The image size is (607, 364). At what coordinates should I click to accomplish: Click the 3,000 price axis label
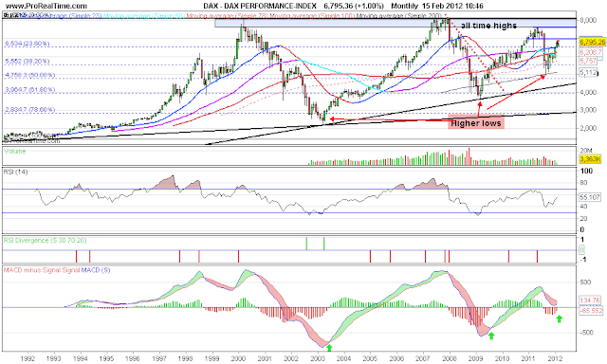click(588, 110)
